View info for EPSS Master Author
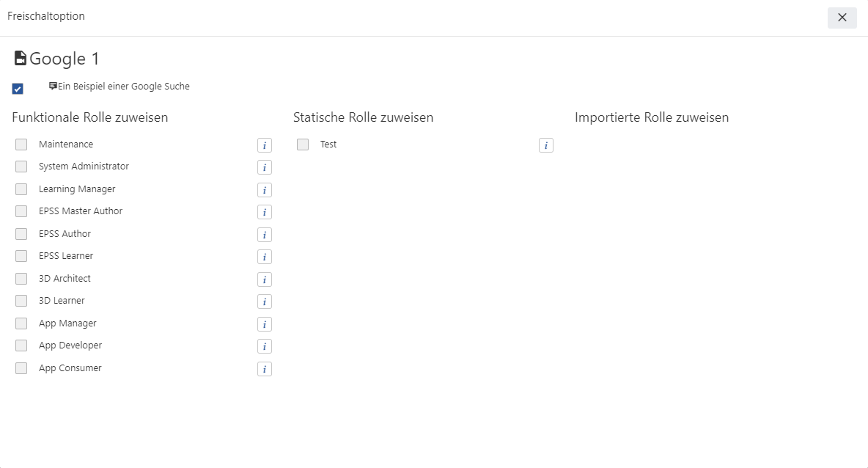This screenshot has height=468, width=868. [x=265, y=212]
